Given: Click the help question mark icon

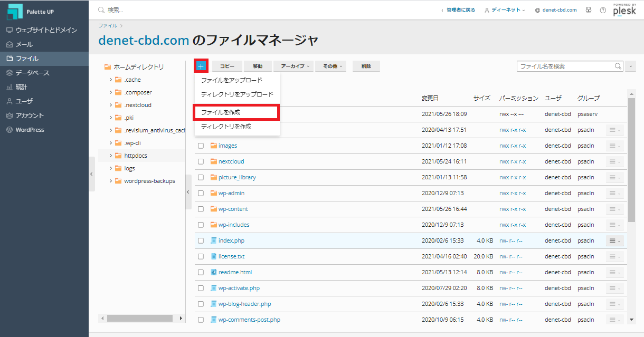Looking at the screenshot, I should (603, 10).
